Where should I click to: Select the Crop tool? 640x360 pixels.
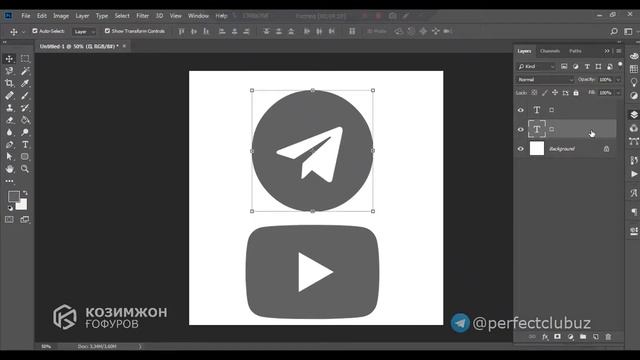[9, 83]
